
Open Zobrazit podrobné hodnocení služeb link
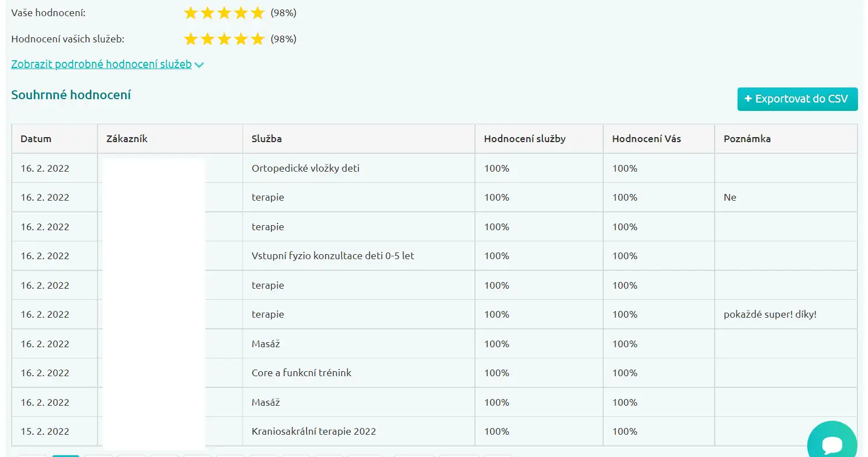pyautogui.click(x=101, y=64)
